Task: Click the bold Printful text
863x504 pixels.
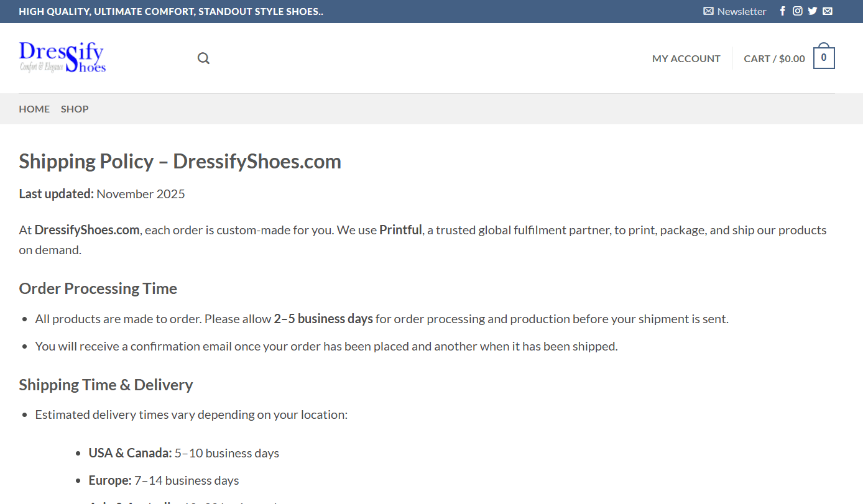Action: pyautogui.click(x=400, y=230)
